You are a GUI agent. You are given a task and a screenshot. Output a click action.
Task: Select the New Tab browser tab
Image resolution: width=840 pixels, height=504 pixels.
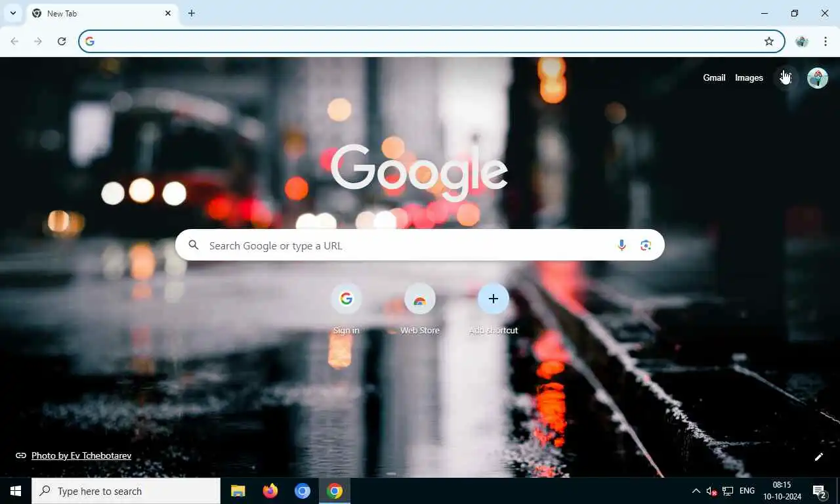[102, 13]
